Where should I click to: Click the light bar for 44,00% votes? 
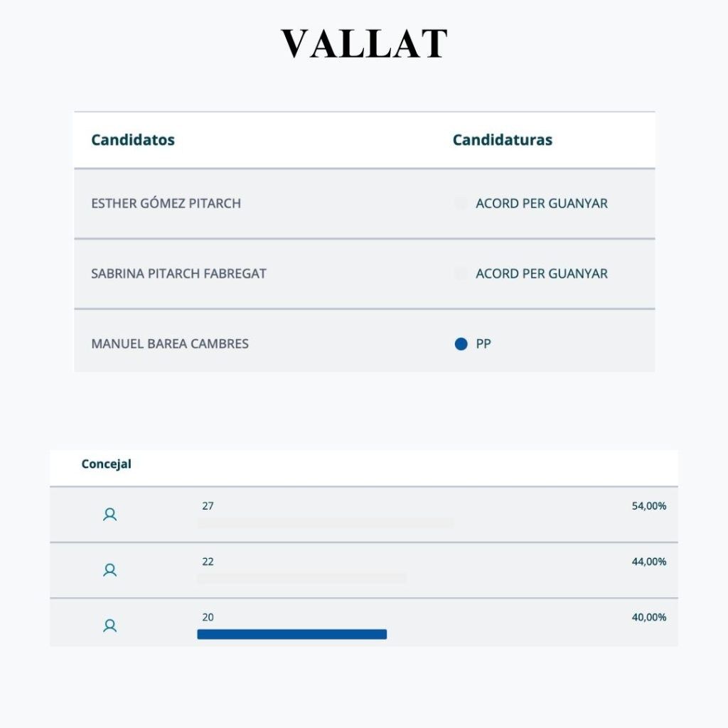(301, 579)
